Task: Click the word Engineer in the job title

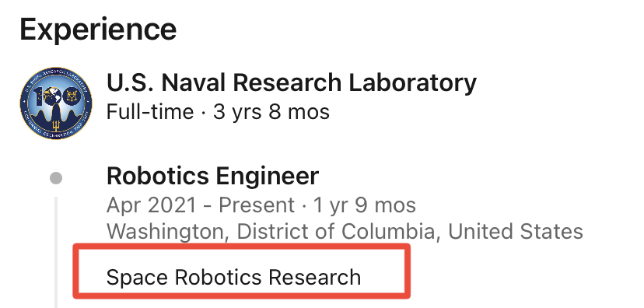Action: coord(267,177)
